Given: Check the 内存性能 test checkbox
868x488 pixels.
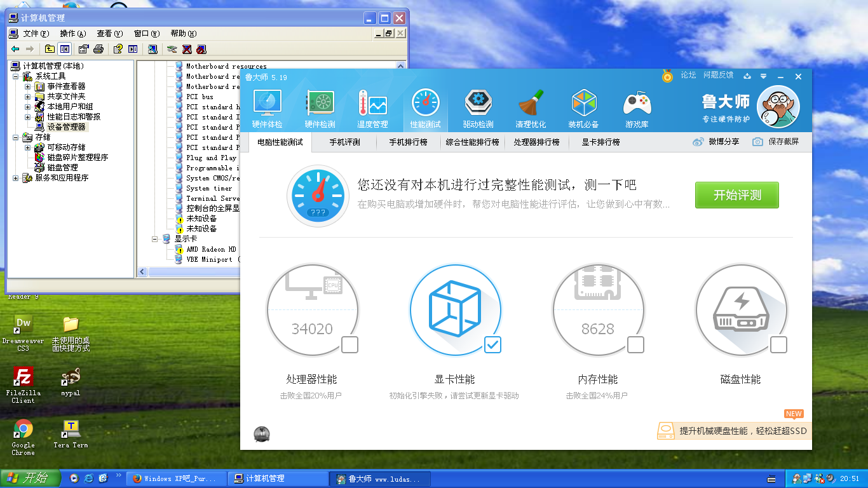Looking at the screenshot, I should pos(635,344).
